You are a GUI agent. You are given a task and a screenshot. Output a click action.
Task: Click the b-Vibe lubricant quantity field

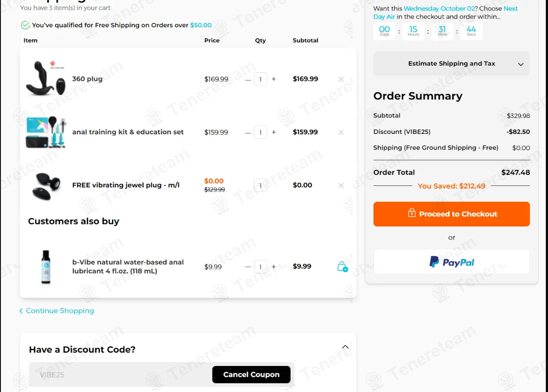[261, 267]
